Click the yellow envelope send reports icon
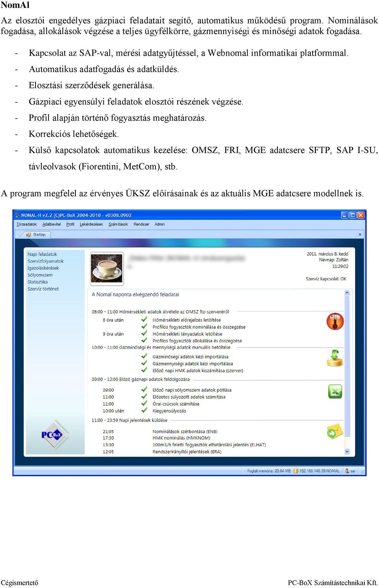 (x=335, y=431)
